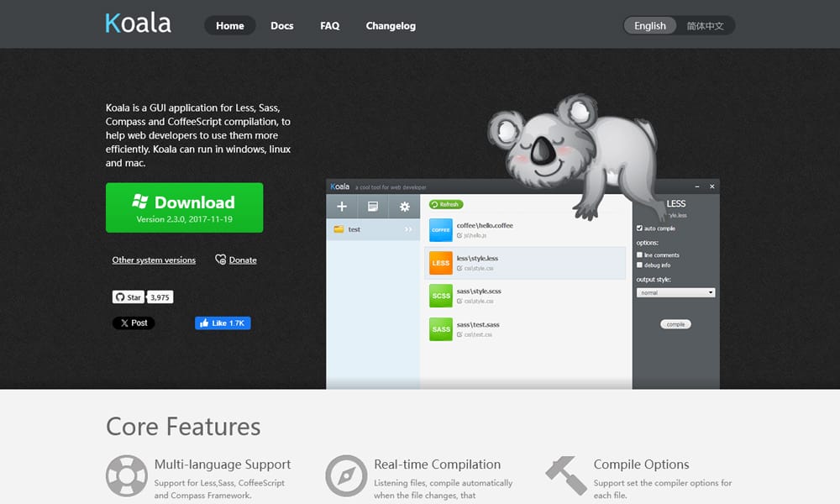Switch language to 简体中文
The height and width of the screenshot is (504, 840).
[705, 26]
